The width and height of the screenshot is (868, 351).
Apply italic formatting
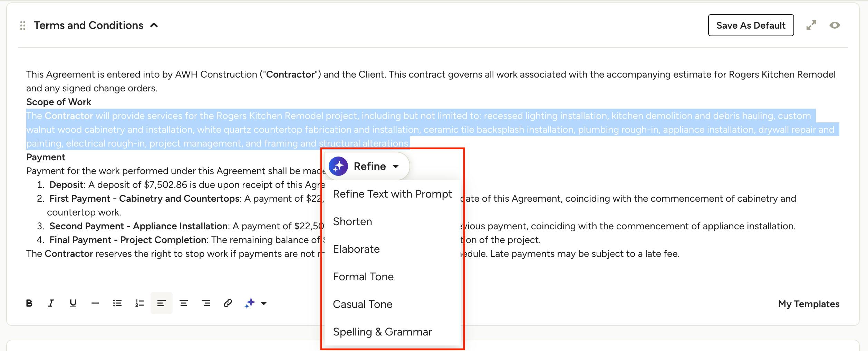51,303
